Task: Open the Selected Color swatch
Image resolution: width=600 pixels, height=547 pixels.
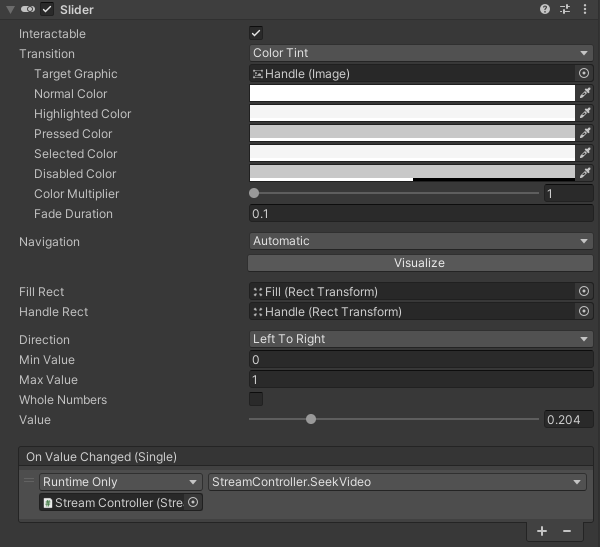Action: [x=412, y=153]
